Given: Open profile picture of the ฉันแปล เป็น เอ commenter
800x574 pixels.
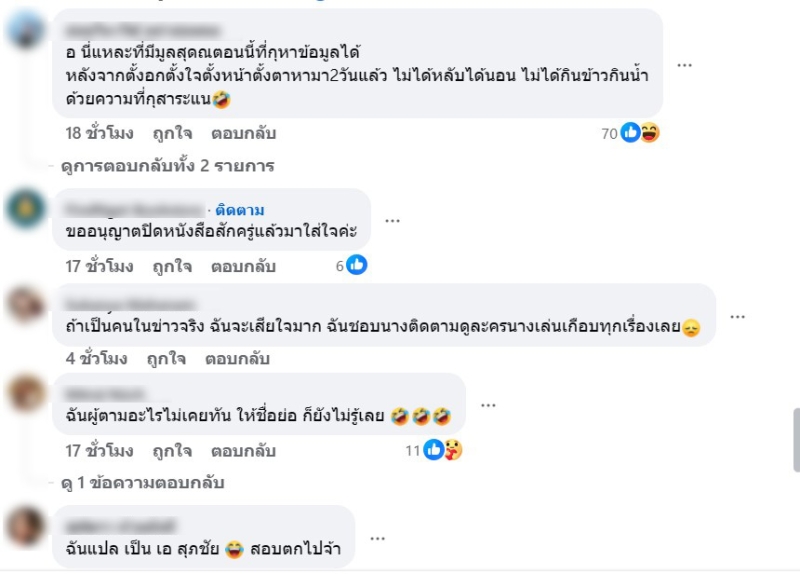Looking at the screenshot, I should (x=25, y=526).
